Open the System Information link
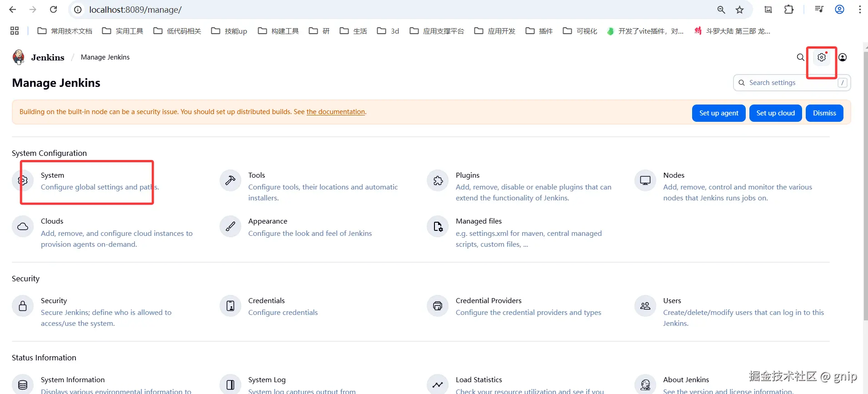This screenshot has height=394, width=868. (73, 380)
